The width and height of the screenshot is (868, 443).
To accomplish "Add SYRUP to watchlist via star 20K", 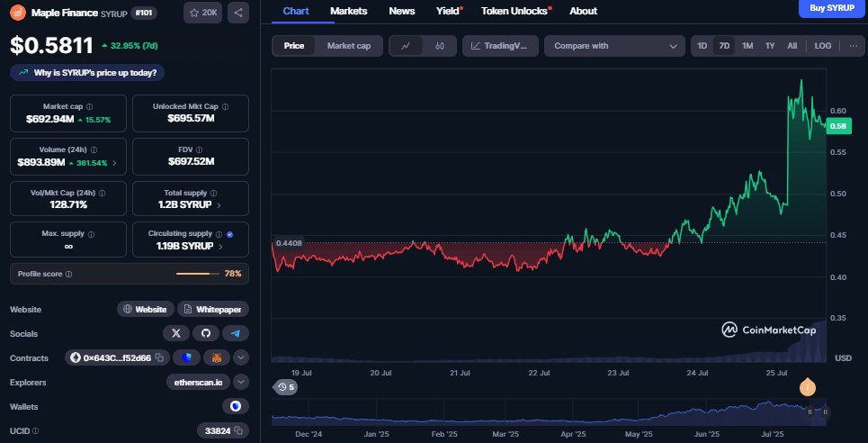I will 202,13.
